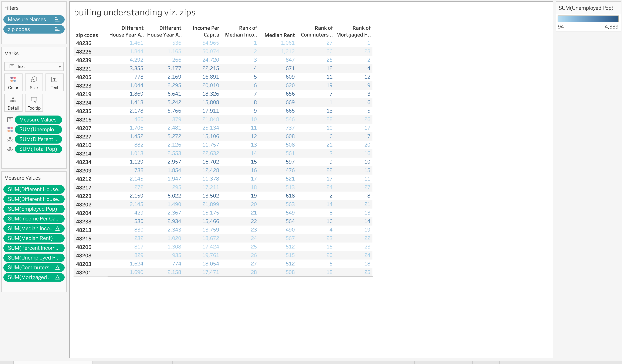Viewport: 622px width, 364px height.
Task: Click color icon beside SUM(Unemplo.. pill
Action: point(10,130)
